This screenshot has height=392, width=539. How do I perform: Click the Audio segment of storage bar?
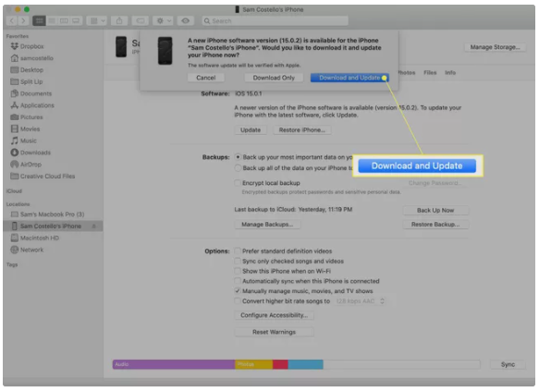[x=174, y=364]
